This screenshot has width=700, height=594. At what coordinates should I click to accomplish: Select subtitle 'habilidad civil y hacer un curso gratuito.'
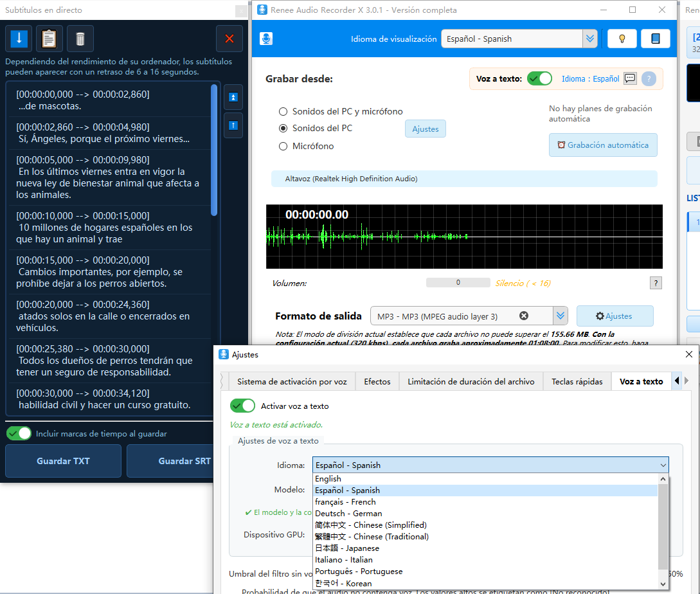click(x=110, y=399)
